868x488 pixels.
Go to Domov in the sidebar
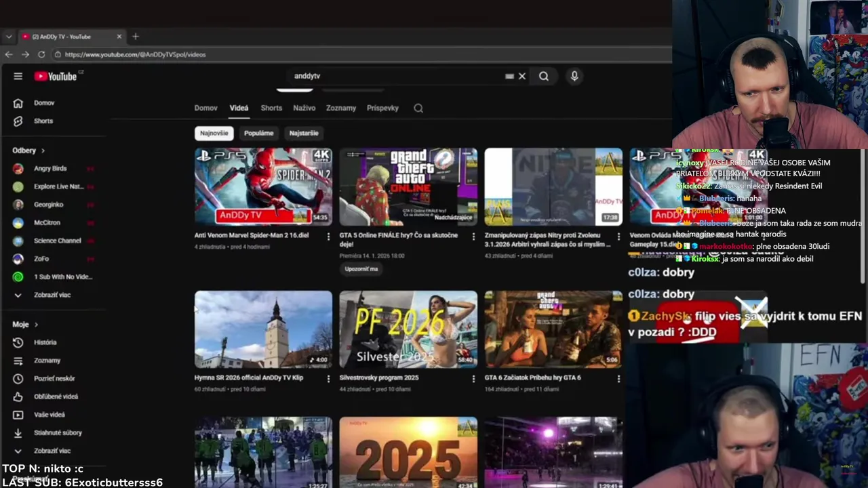[x=44, y=103]
